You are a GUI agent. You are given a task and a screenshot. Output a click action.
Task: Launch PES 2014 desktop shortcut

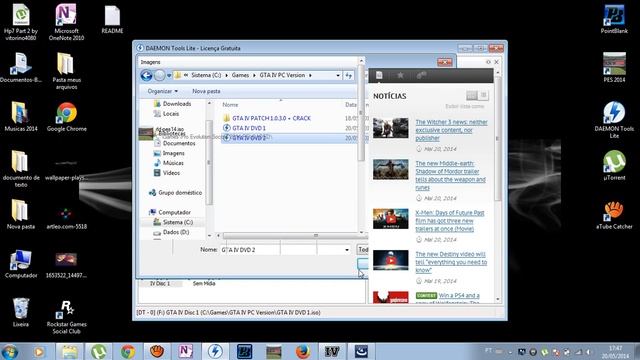pos(614,67)
